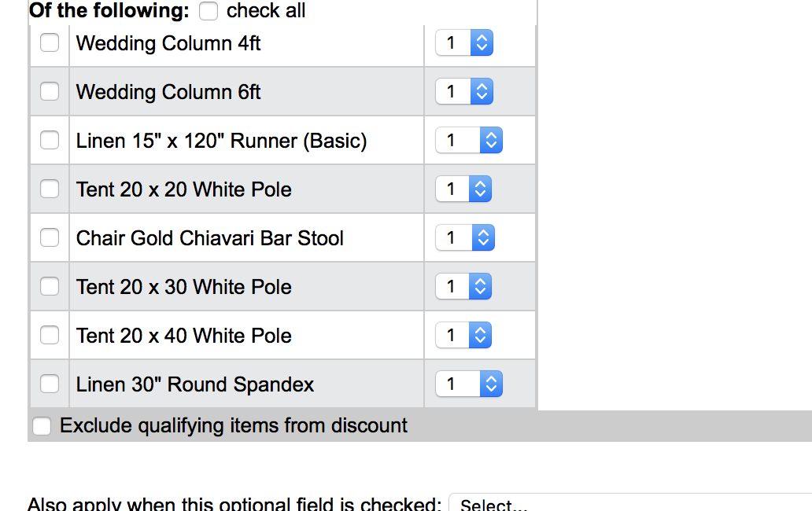Check the Wedding Column 4ft checkbox
Screen dimensions: 812x511
50,42
